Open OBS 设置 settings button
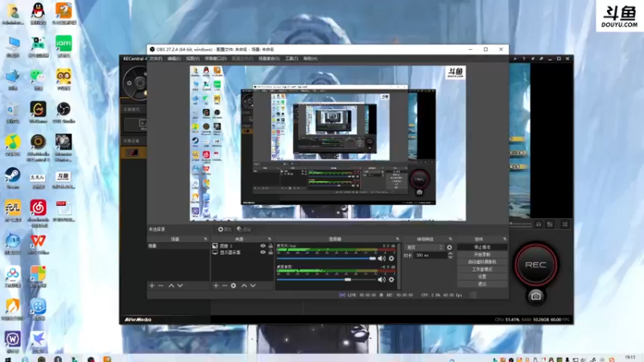644x362 pixels. point(482,277)
